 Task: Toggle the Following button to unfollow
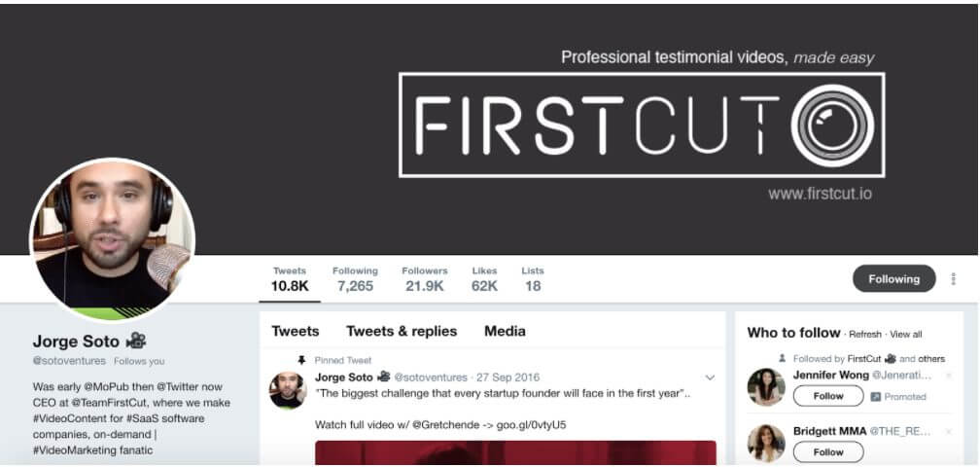893,279
